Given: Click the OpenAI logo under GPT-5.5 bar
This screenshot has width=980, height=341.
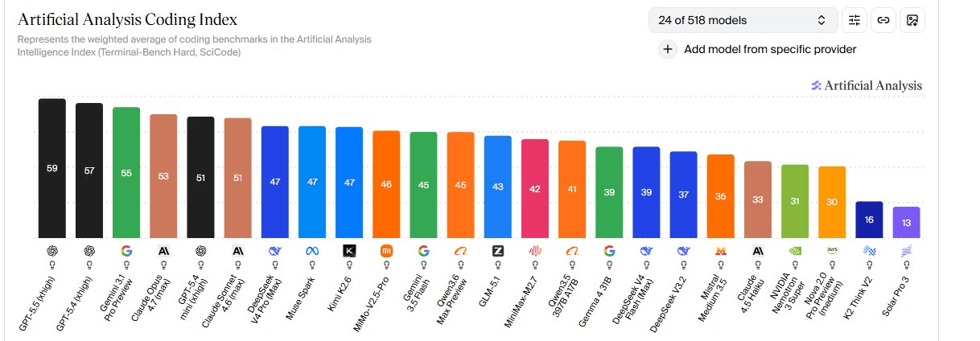Looking at the screenshot, I should (x=52, y=250).
